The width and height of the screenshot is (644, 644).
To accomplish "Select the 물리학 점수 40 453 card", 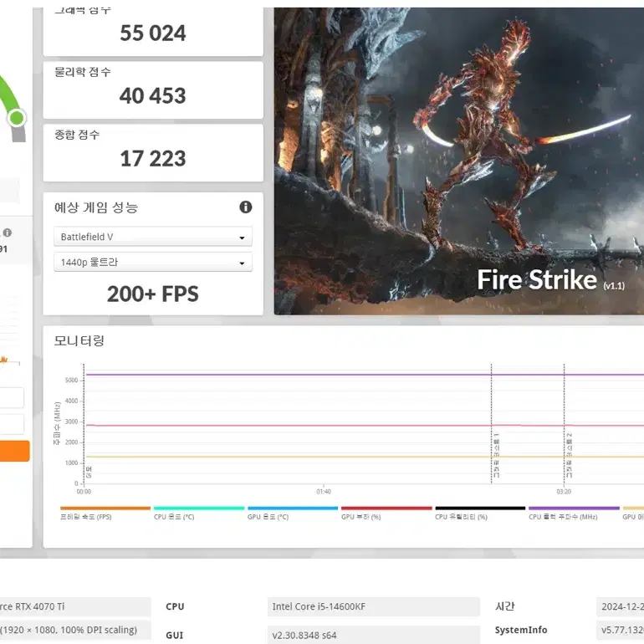I will pyautogui.click(x=153, y=90).
